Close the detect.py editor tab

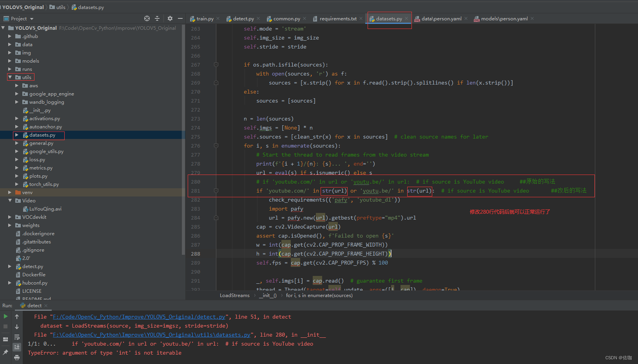coord(258,18)
